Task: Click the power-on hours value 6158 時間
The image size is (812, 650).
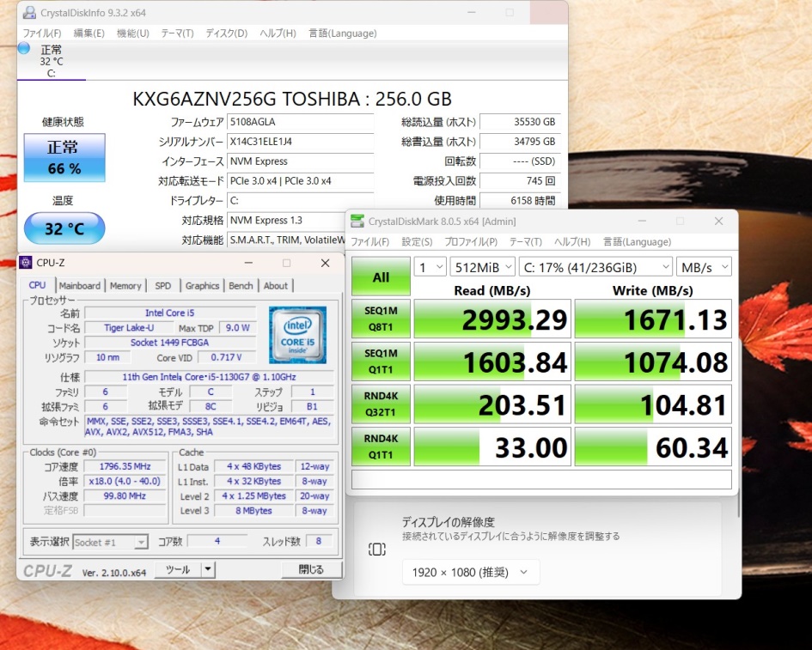Action: click(x=520, y=201)
